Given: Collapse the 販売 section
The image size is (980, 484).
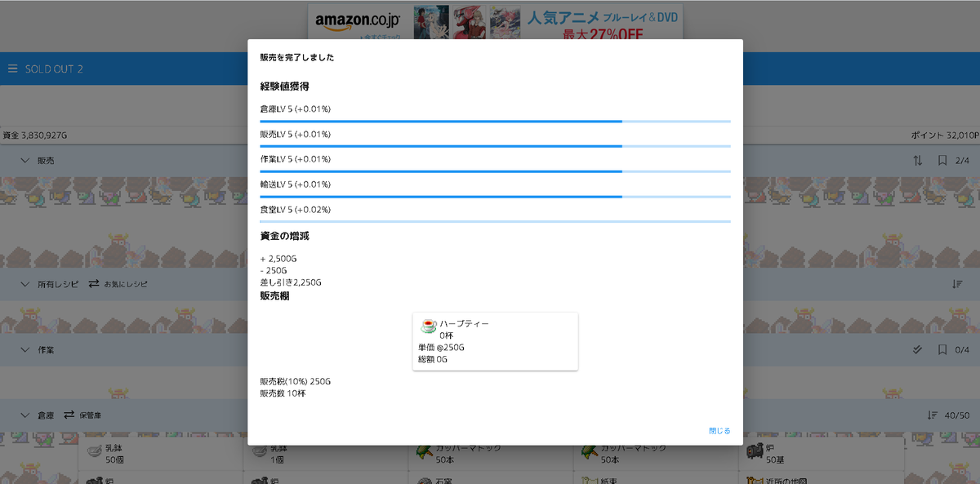Looking at the screenshot, I should 24,160.
